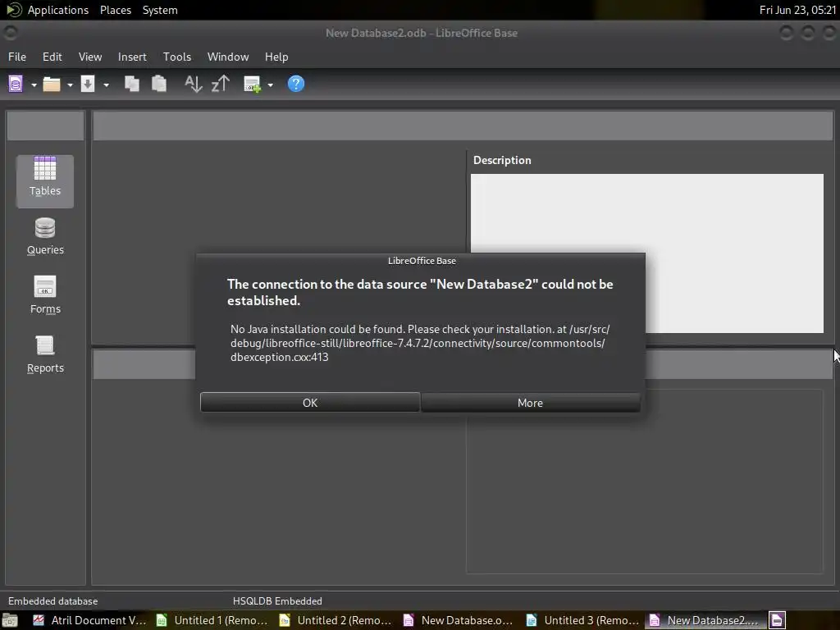Screen dimensions: 840x630
Task: Open the Help menu
Action: coord(276,57)
